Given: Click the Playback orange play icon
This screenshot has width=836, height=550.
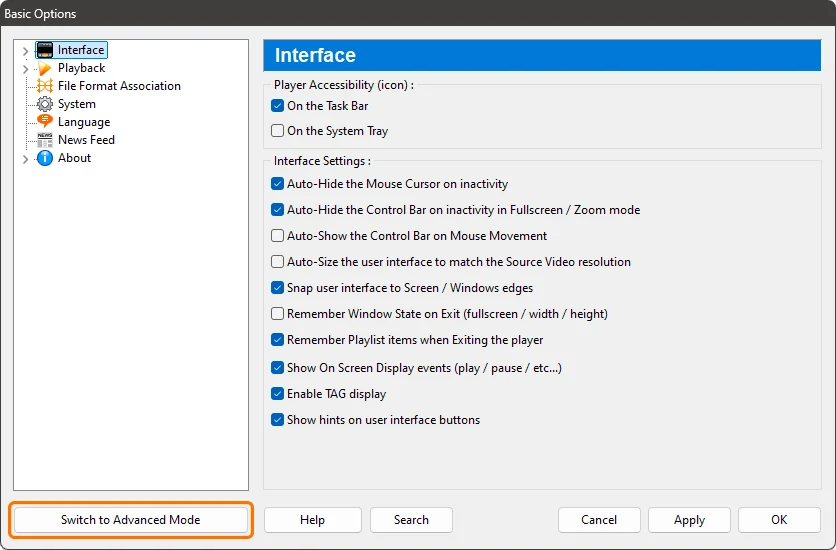Looking at the screenshot, I should click(x=45, y=68).
